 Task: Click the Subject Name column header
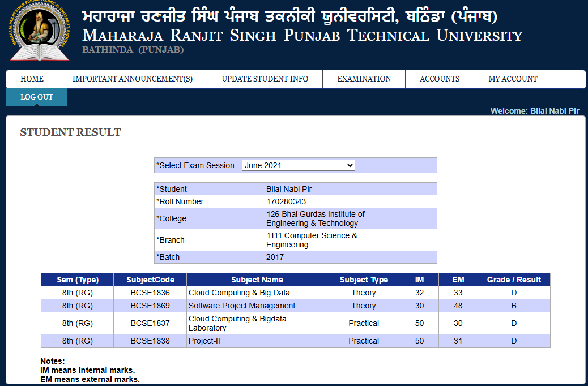pyautogui.click(x=257, y=280)
